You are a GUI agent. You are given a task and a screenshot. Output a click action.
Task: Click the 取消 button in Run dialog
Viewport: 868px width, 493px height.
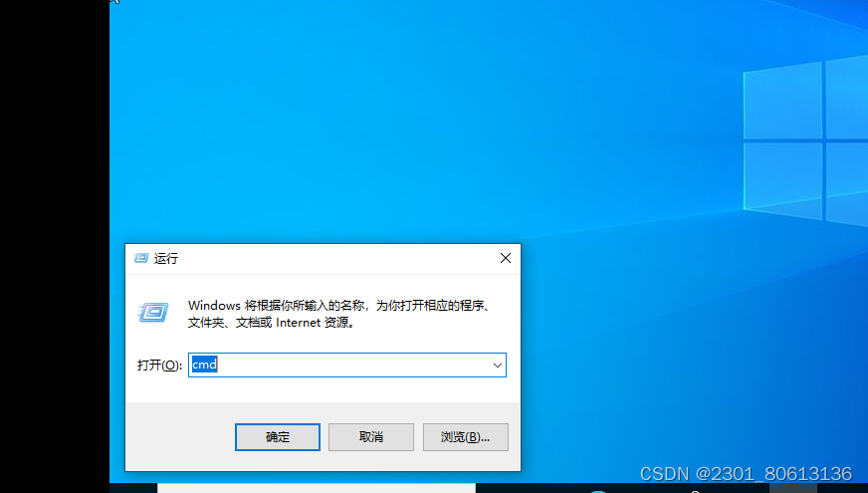coord(371,437)
